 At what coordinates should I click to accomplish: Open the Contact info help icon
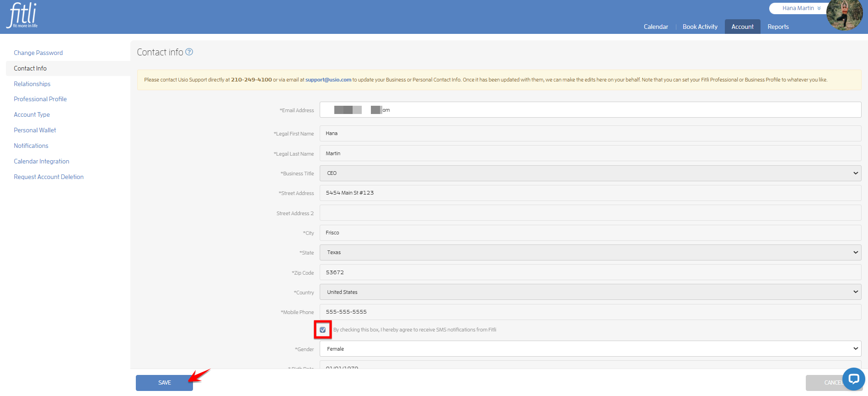pyautogui.click(x=189, y=52)
